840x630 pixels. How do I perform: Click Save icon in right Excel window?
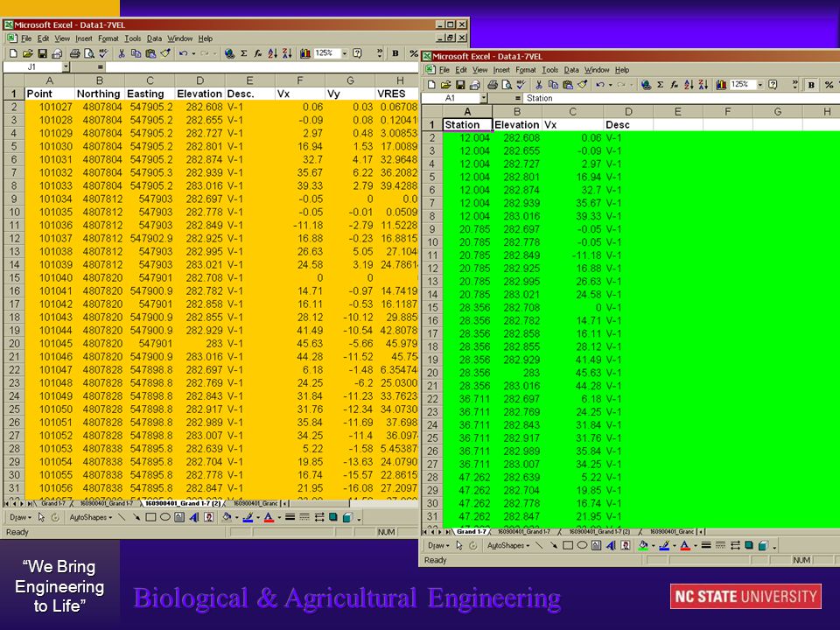[460, 85]
